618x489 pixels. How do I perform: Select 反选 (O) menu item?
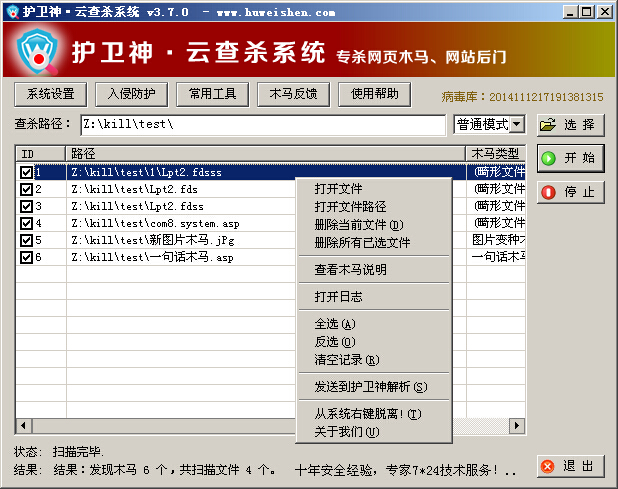pyautogui.click(x=374, y=342)
